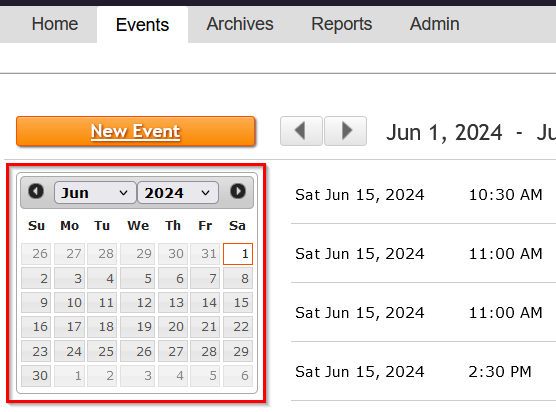Viewport: 556px width, 412px height.
Task: Go to previous month in mini calendar
Action: pyautogui.click(x=36, y=191)
